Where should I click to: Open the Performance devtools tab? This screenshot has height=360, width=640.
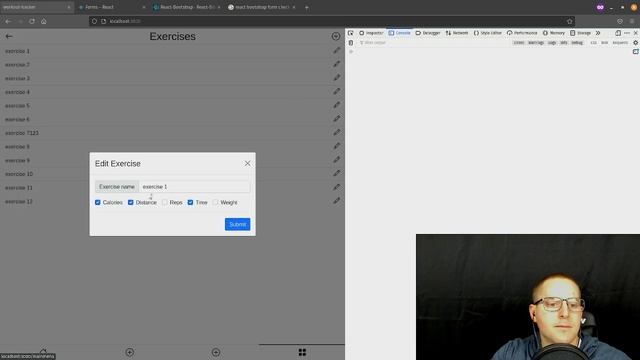tap(522, 33)
